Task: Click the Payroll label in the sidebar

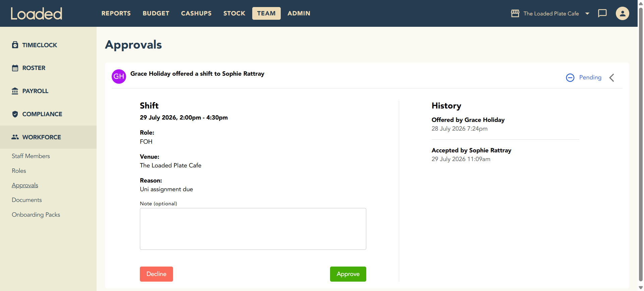Action: (x=35, y=91)
